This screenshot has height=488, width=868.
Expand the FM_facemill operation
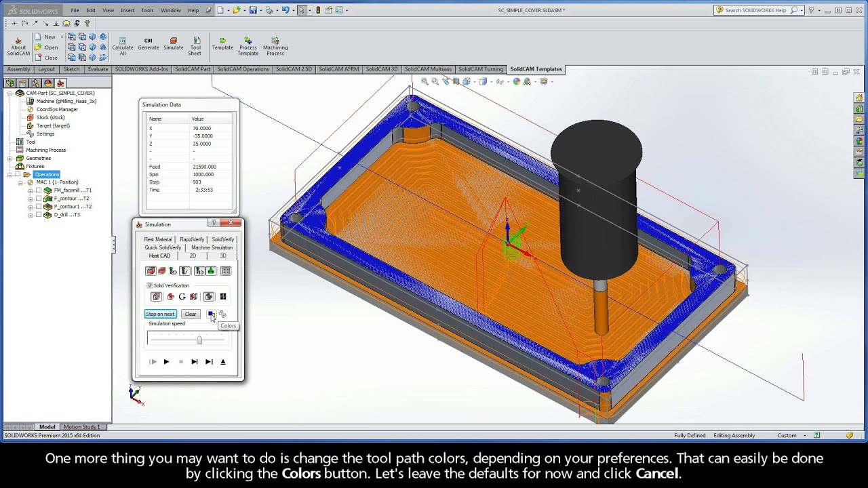[x=31, y=190]
